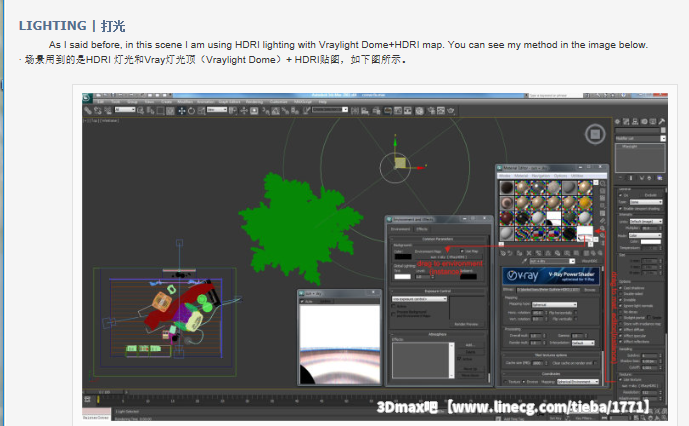The width and height of the screenshot is (689, 426).
Task: Click the light Color swatch in Modify panel
Action: click(x=650, y=241)
